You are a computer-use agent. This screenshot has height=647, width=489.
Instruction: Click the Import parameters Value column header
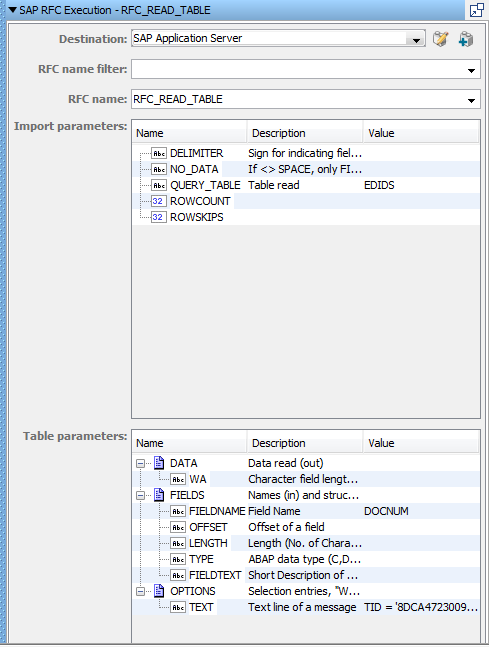(421, 133)
